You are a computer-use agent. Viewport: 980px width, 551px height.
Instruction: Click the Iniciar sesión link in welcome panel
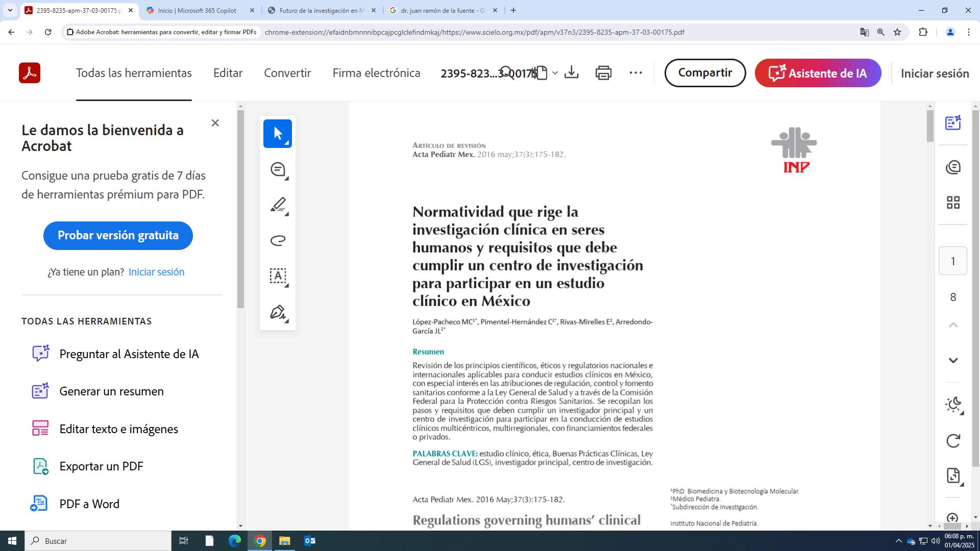156,272
